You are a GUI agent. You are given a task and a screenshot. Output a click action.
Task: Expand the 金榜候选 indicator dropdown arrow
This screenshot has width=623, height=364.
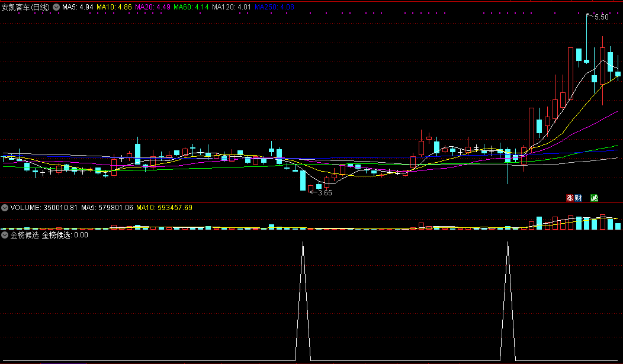pyautogui.click(x=5, y=235)
